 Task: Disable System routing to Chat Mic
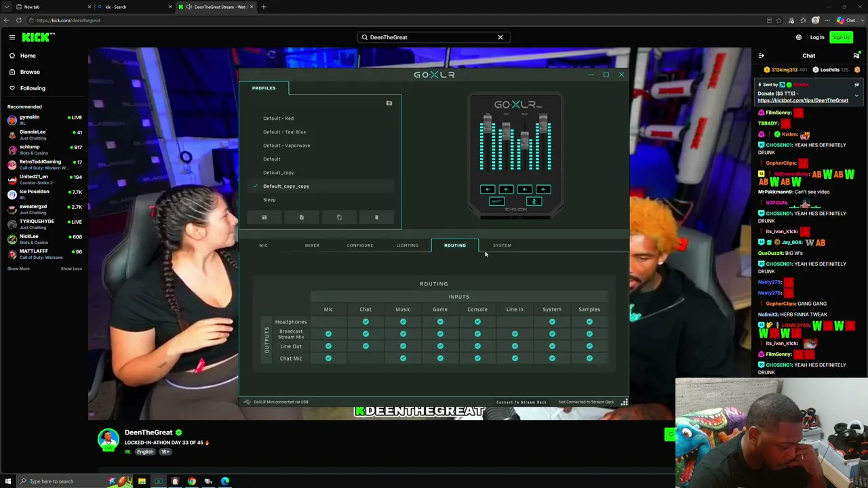(552, 359)
